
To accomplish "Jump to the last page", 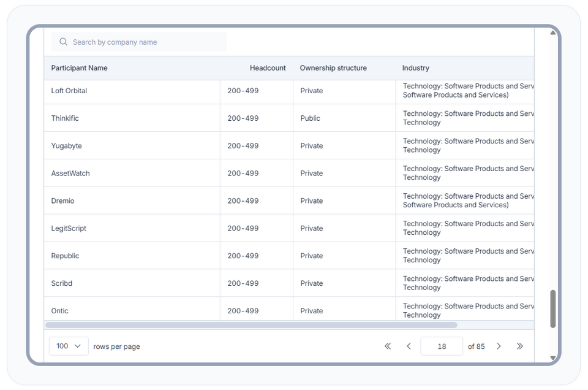I will click(519, 346).
